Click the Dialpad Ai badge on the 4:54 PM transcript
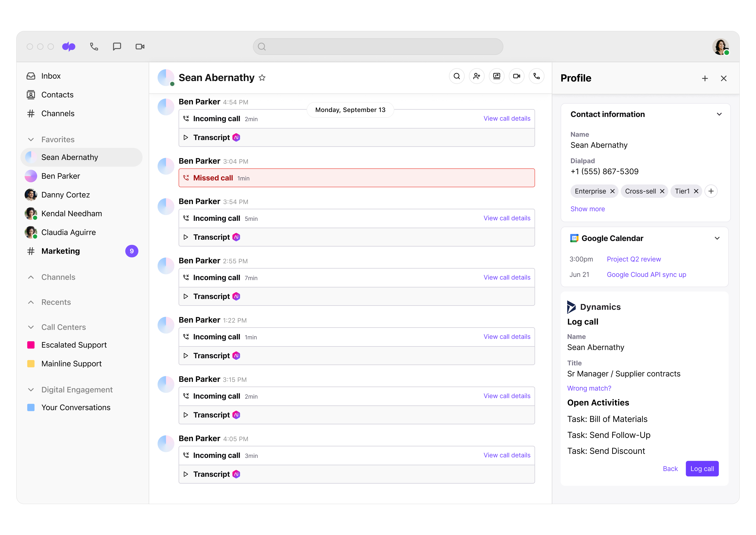Screen dimensions: 756x535 236,137
